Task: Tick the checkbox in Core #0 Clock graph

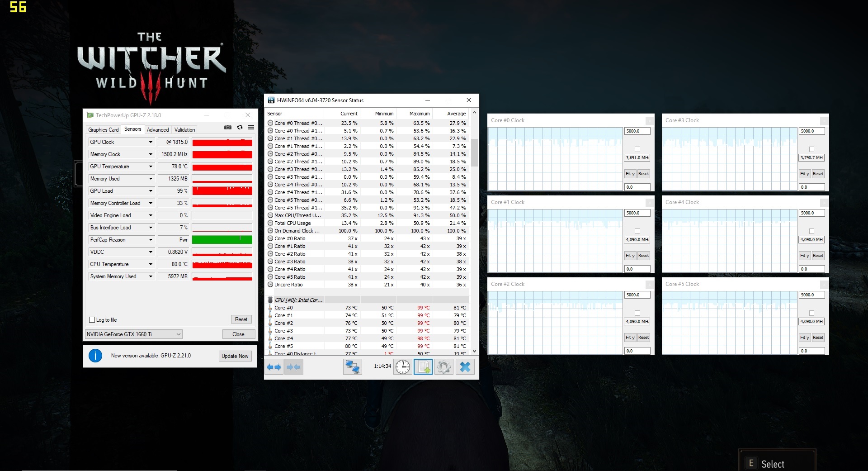Action: click(x=637, y=149)
